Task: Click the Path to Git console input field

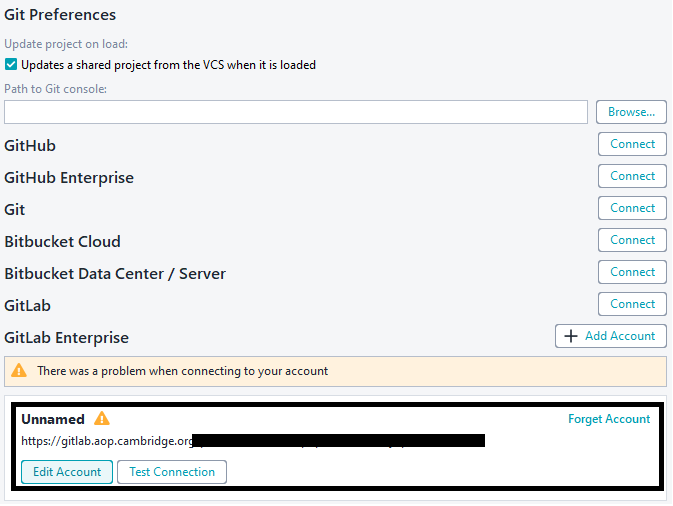Action: tap(296, 112)
